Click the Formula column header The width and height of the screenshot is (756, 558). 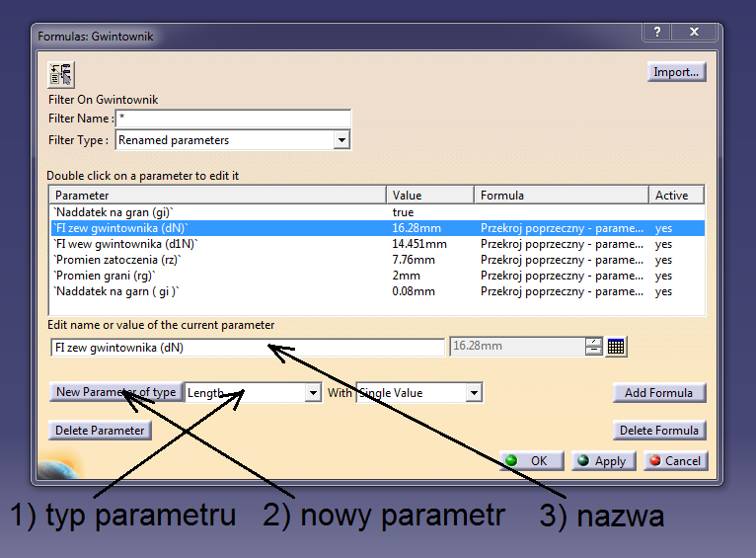[x=562, y=195]
